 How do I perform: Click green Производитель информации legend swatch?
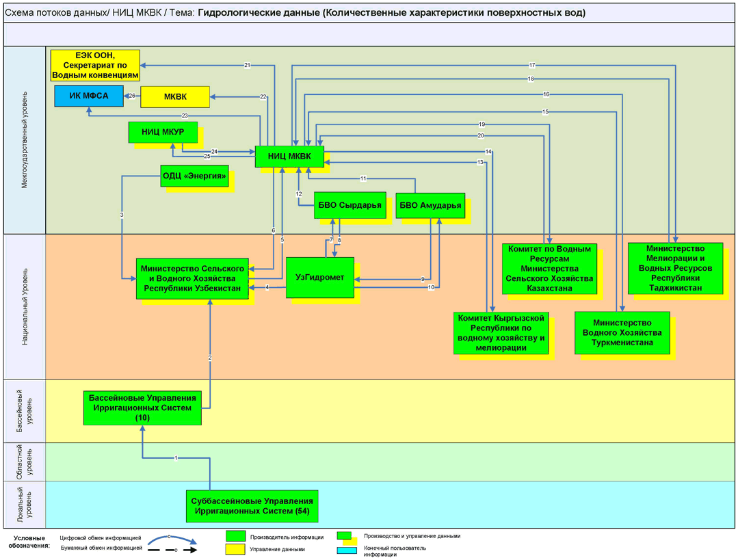(235, 537)
